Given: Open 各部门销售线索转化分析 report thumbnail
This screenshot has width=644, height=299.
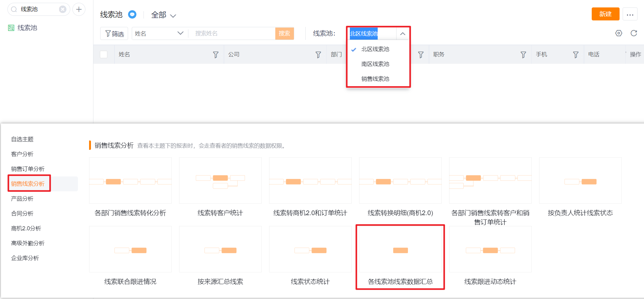Looking at the screenshot, I should coord(130,180).
